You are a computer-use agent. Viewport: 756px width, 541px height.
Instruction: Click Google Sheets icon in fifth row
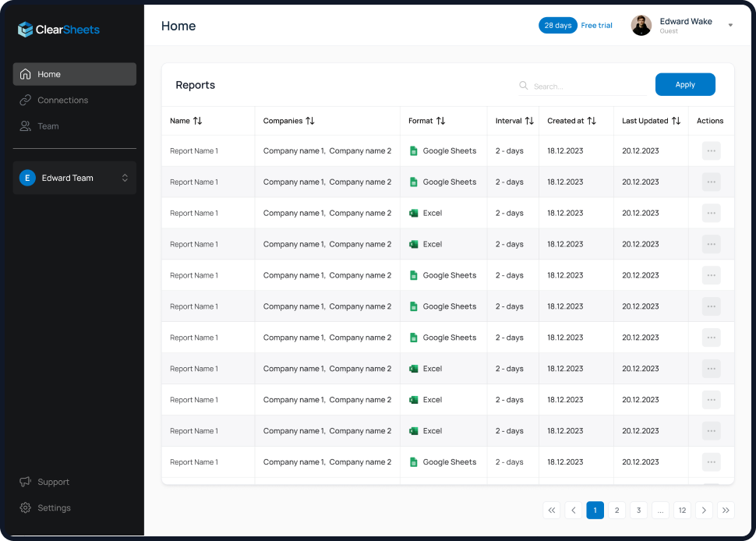click(413, 275)
